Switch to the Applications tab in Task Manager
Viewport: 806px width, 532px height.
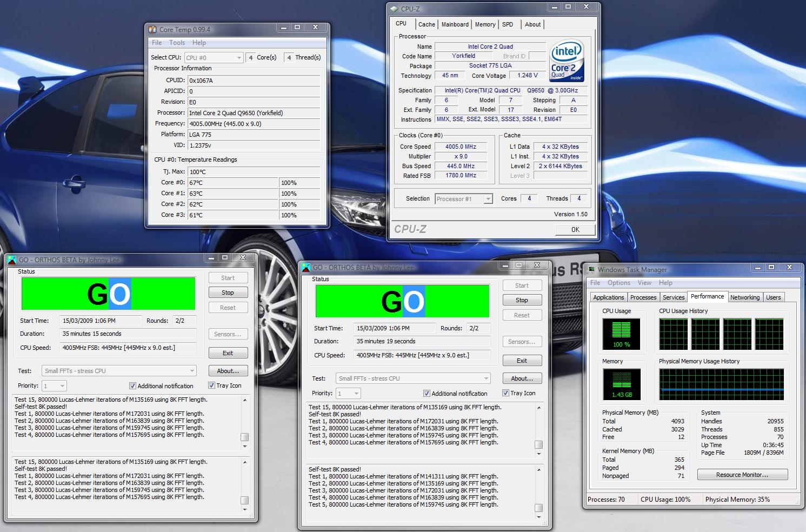[609, 297]
